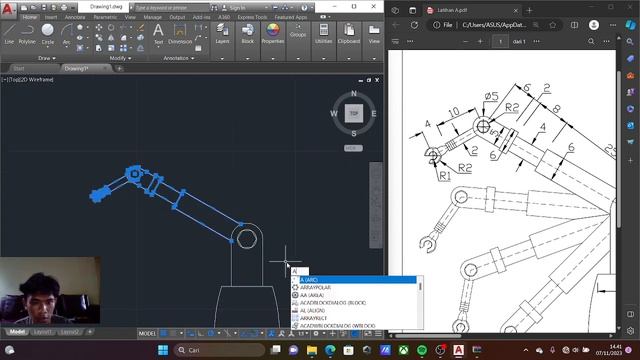Open the Layers panel button
The height and width of the screenshot is (360, 640).
pos(222,34)
